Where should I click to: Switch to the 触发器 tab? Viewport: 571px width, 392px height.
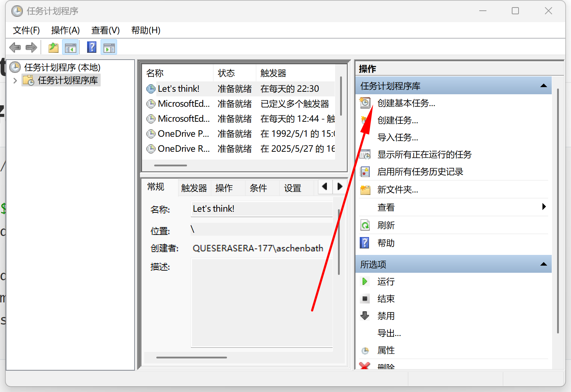(194, 188)
